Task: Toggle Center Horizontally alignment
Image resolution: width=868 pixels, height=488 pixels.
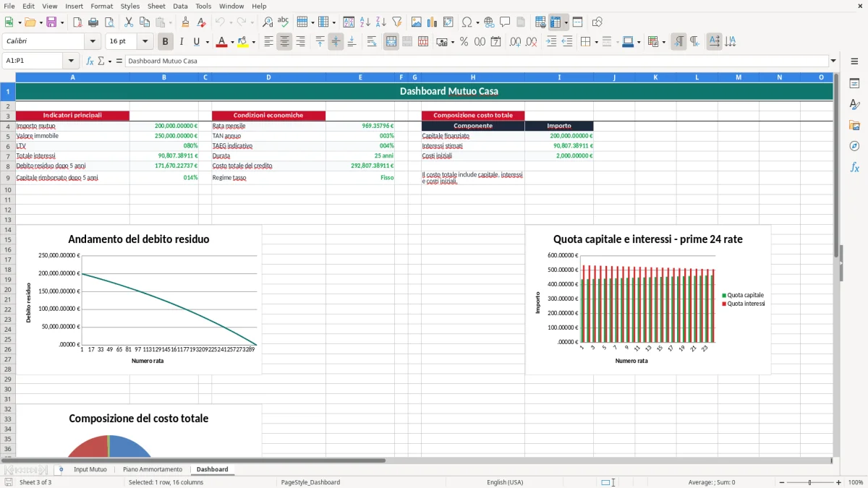Action: point(284,42)
